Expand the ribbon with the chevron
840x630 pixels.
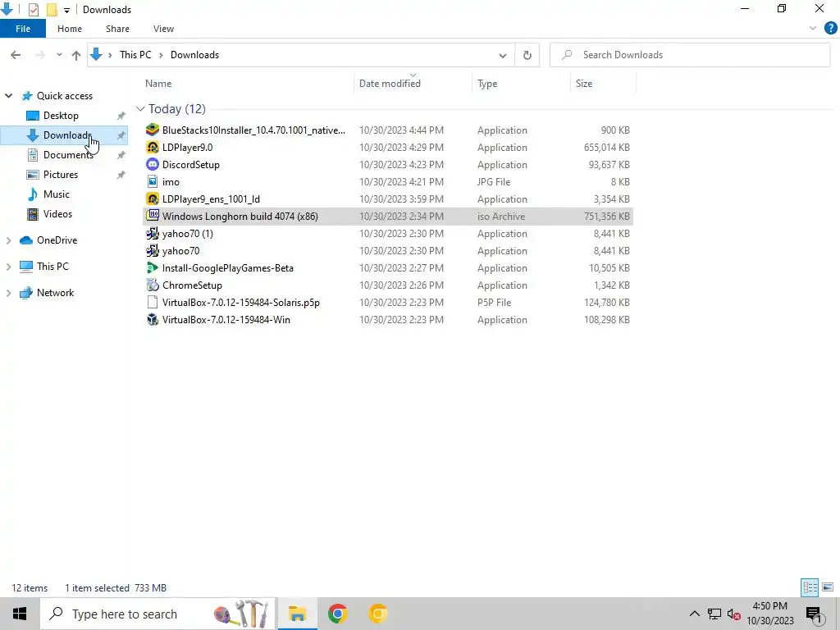pos(813,29)
